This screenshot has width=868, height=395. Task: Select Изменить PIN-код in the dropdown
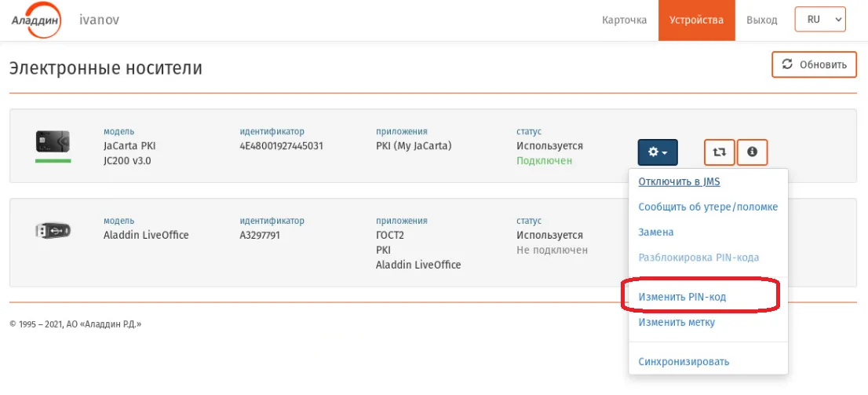(682, 297)
